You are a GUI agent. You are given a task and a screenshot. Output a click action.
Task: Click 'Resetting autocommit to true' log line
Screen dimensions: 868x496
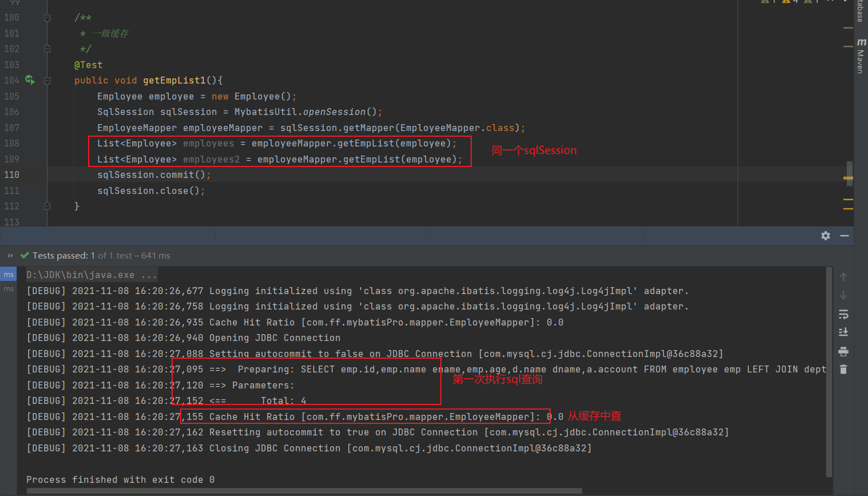pos(378,432)
